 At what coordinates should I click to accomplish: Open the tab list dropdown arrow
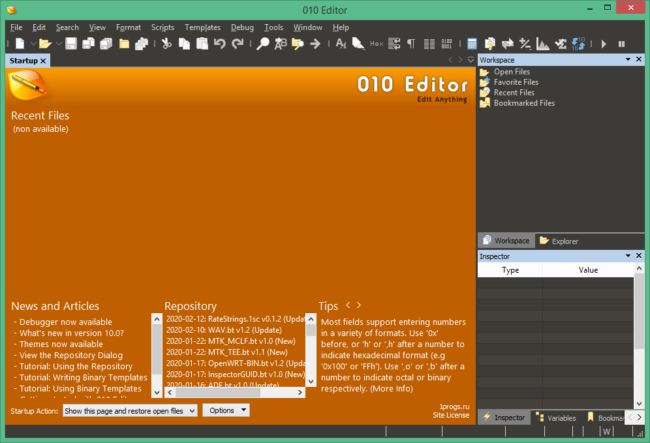[471, 60]
